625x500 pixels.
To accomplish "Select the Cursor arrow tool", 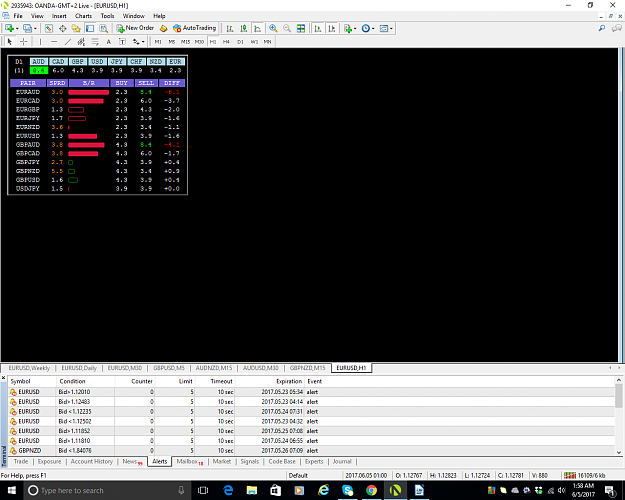I will [10, 41].
